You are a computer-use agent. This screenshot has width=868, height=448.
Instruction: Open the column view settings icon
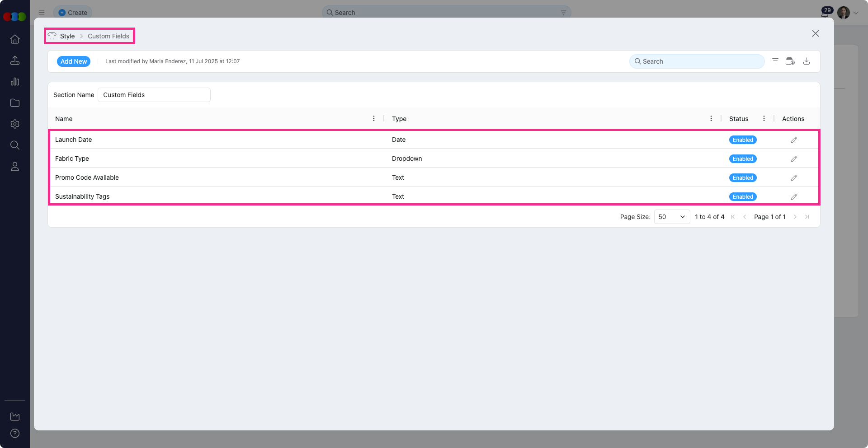click(790, 61)
